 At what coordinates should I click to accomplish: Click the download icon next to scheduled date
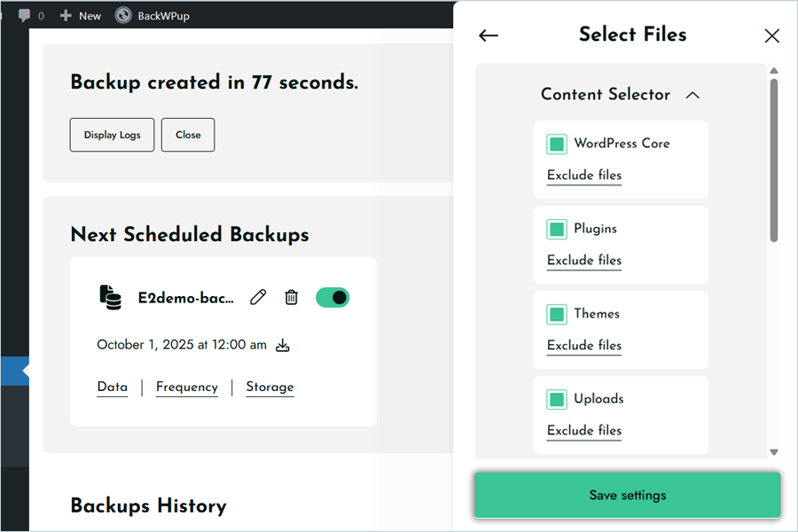point(283,345)
